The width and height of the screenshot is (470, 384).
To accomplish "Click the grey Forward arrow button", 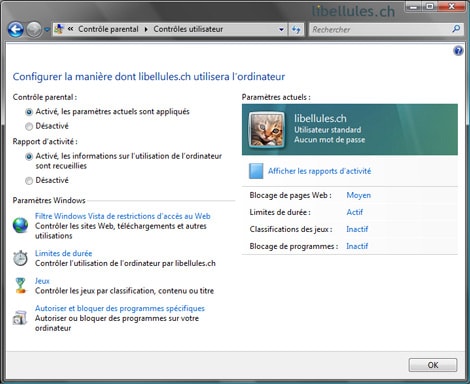I will click(34, 29).
